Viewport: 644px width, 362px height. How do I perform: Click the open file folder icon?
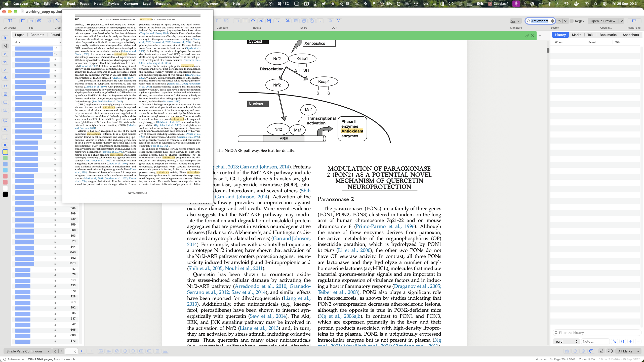pyautogui.click(x=23, y=21)
